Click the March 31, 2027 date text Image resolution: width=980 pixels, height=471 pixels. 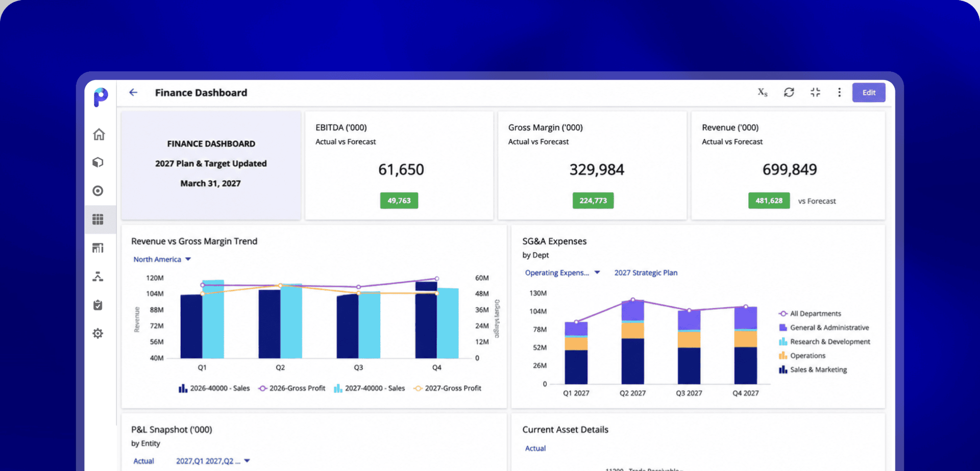click(x=210, y=183)
